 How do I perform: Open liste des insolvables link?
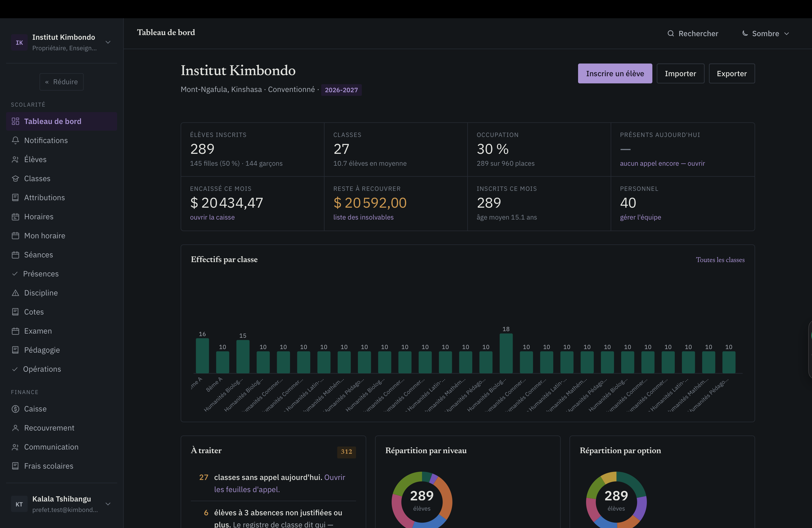coord(363,217)
